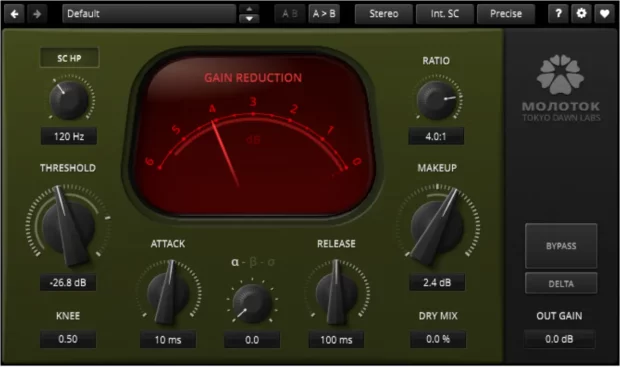620x367 pixels.
Task: Click the Threshold knob
Action: click(x=68, y=227)
